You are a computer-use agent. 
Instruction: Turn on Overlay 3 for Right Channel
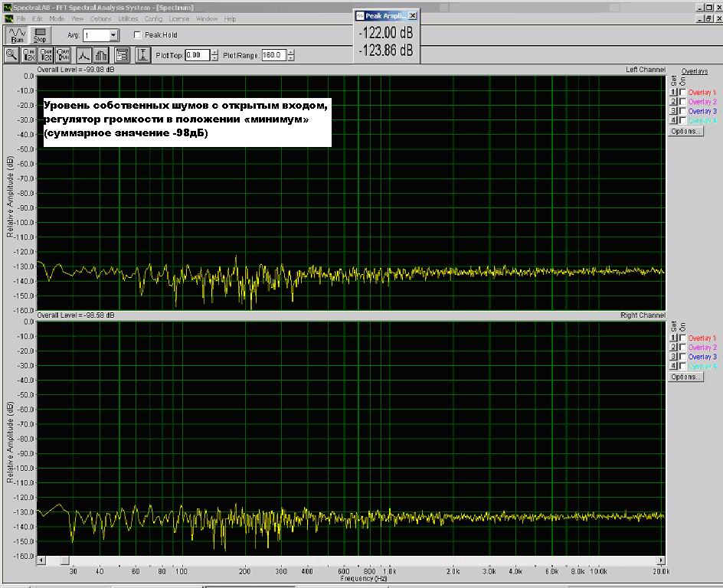coord(683,357)
